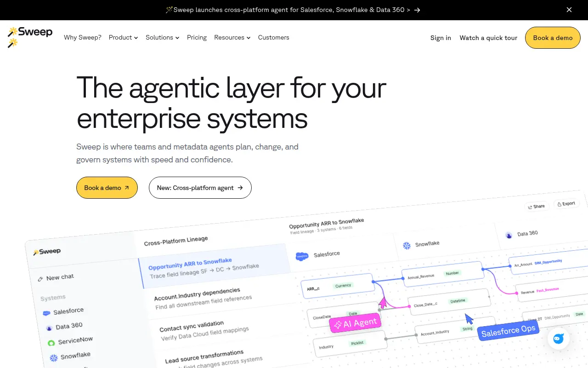Select Watch a quick tour
588x368 pixels.
[488, 38]
